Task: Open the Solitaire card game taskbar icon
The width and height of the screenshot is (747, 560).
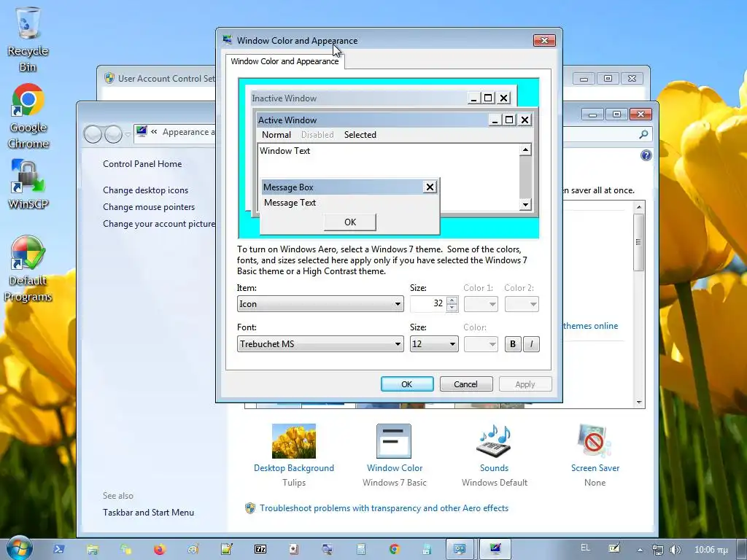Action: point(294,549)
